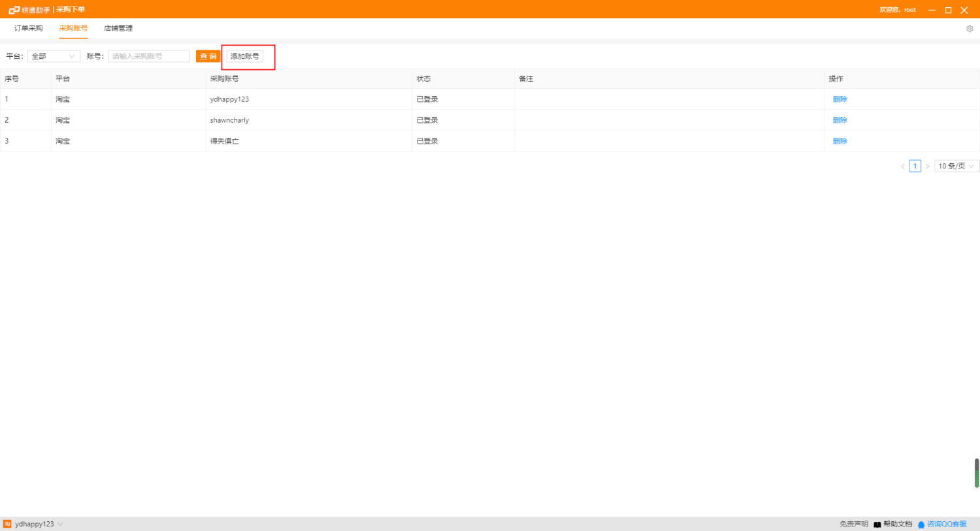Focus the 请输入采购账号 input field
This screenshot has width=980, height=531.
(x=149, y=56)
